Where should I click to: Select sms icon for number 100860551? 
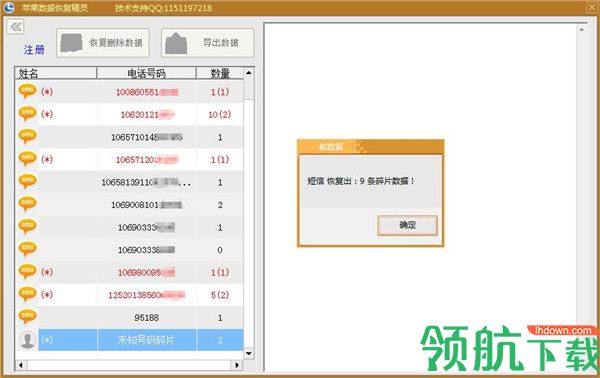pos(28,91)
